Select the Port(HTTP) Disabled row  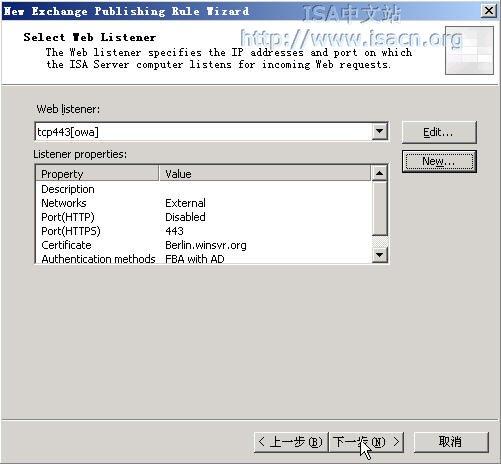tap(204, 217)
